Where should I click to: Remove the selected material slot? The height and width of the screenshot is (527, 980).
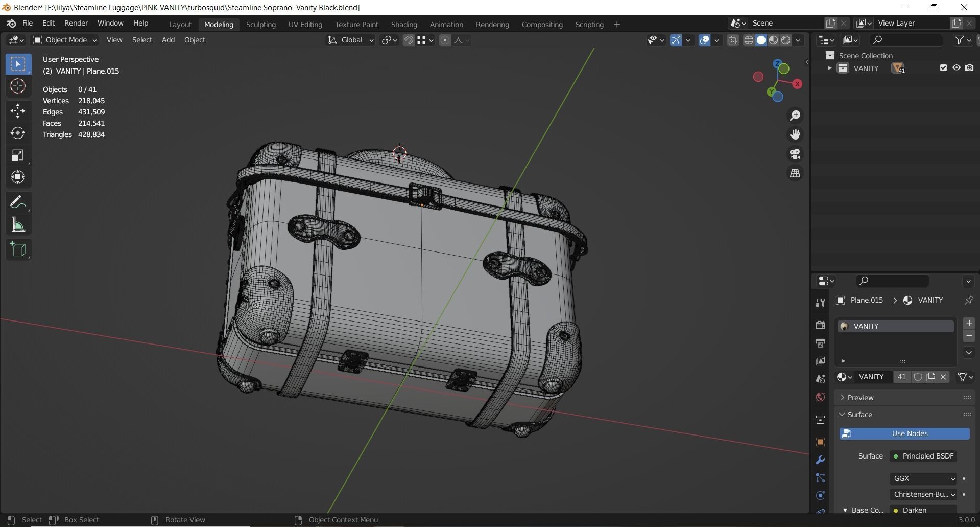[969, 336]
